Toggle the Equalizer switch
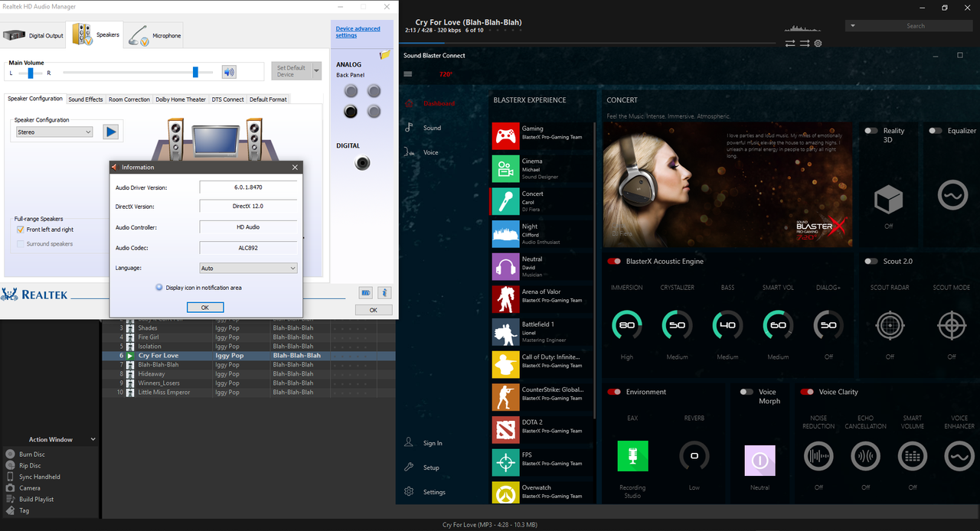 (x=936, y=131)
